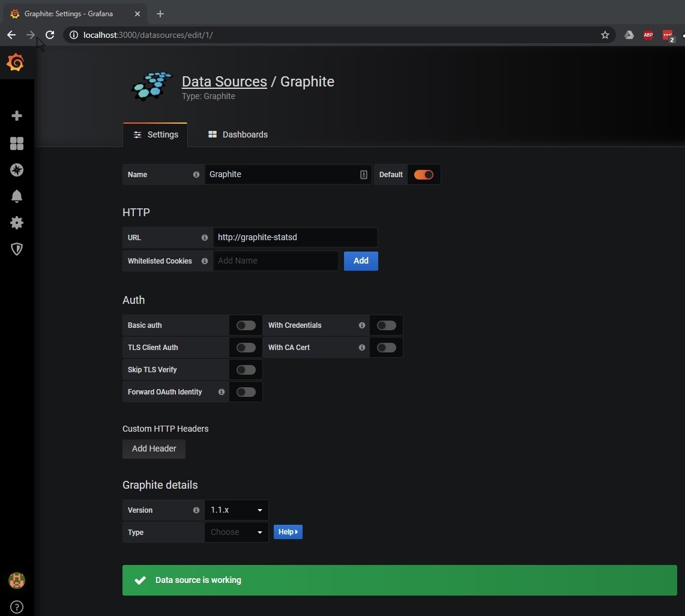The height and width of the screenshot is (616, 685).
Task: Click With Credentials info icon
Action: pos(362,325)
